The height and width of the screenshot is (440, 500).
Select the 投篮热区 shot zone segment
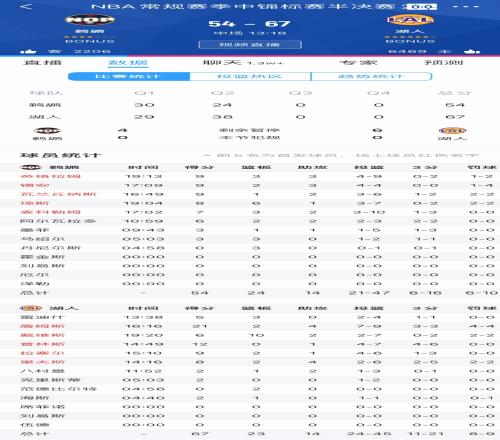click(250, 76)
